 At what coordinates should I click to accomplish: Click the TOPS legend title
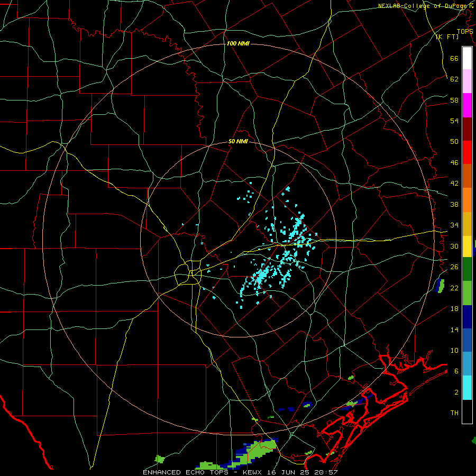click(465, 31)
